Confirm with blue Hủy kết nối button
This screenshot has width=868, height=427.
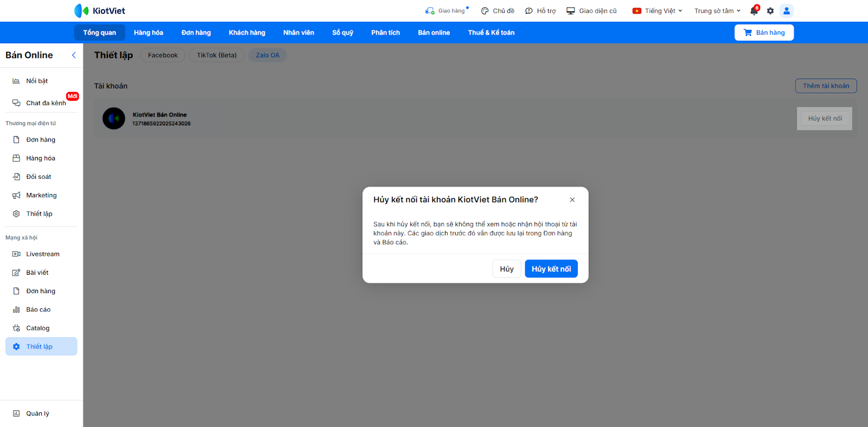[x=551, y=269]
